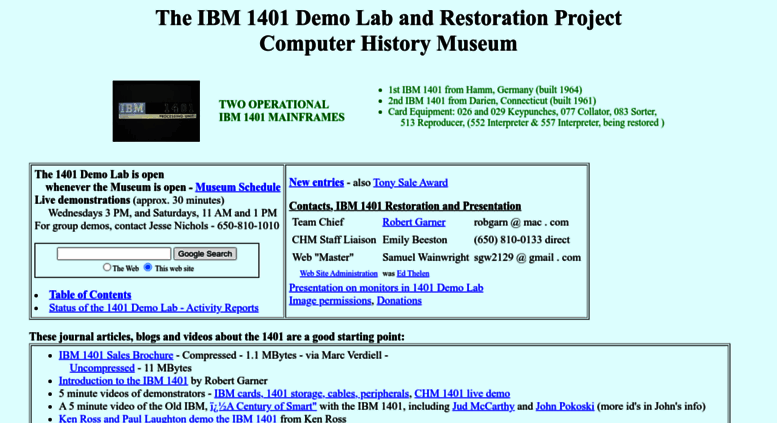Open the Tony Sale Award link
777x423 pixels.
[410, 183]
